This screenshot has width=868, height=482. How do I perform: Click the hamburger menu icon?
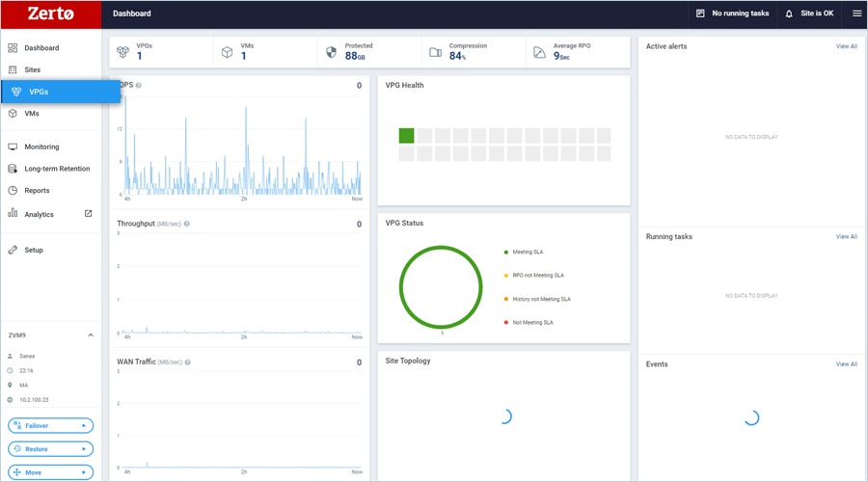tap(856, 13)
